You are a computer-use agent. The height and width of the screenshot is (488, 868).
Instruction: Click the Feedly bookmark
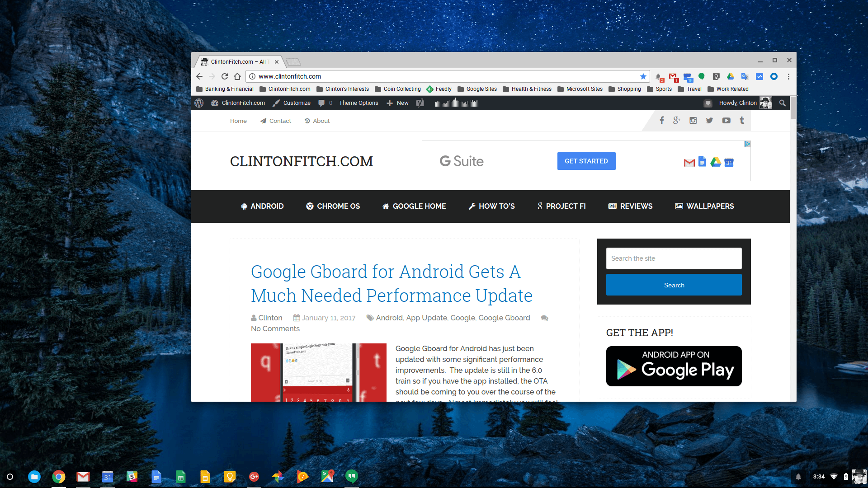point(439,89)
